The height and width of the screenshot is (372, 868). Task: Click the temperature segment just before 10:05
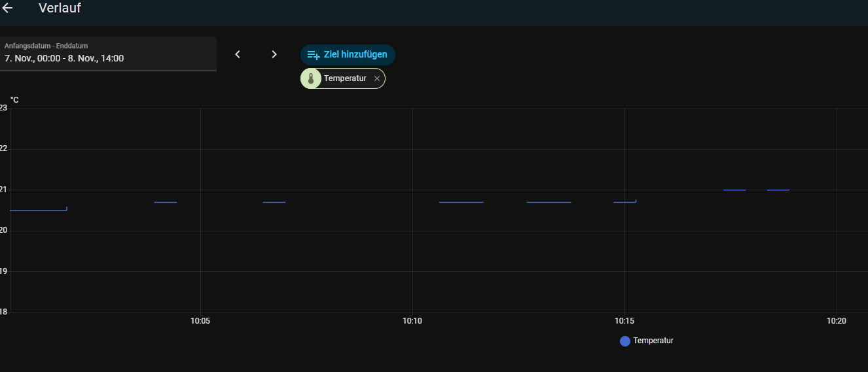point(165,203)
